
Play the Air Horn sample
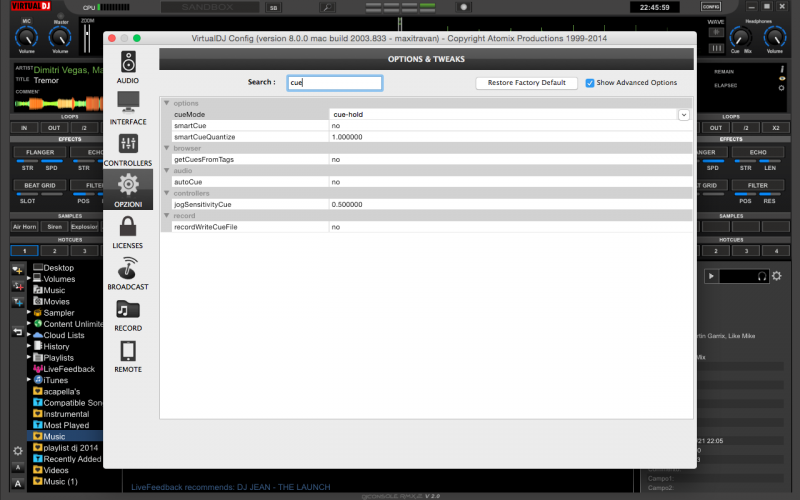pos(24,227)
